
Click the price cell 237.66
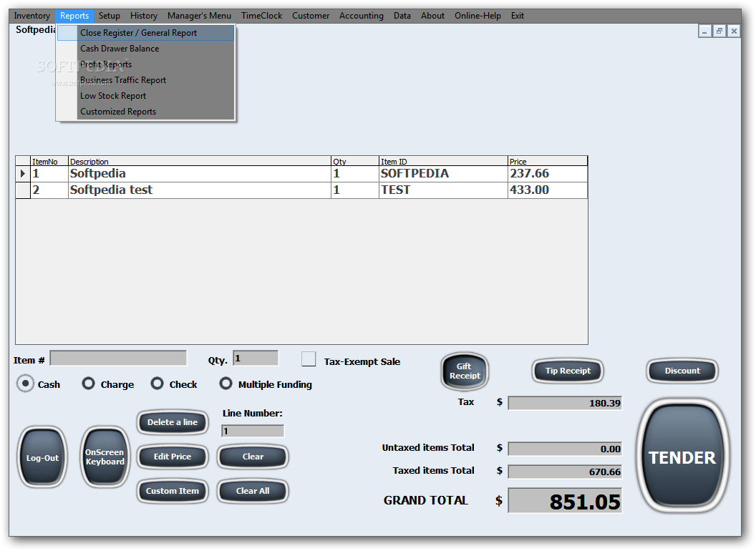[x=547, y=174]
